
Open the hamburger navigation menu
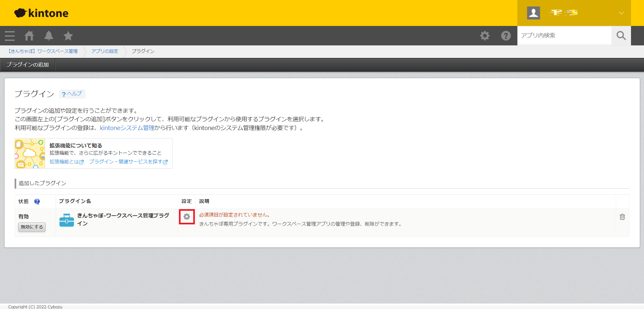10,36
